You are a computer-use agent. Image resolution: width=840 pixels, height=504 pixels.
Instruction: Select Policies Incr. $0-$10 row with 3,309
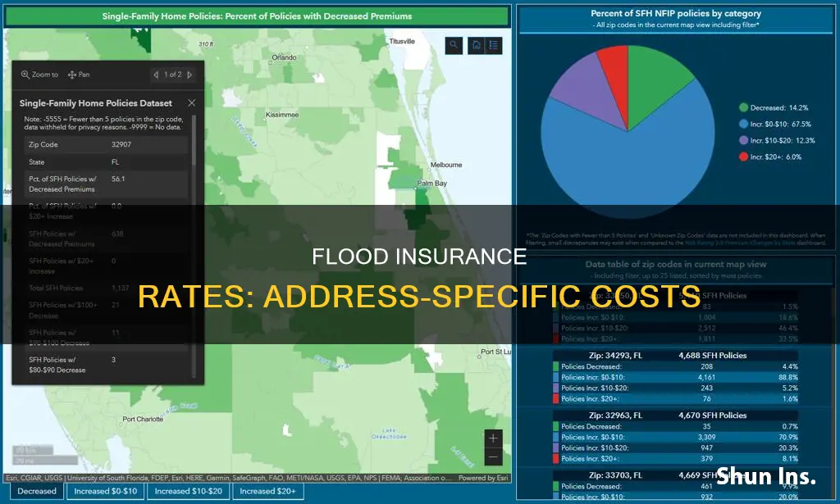[x=675, y=437]
